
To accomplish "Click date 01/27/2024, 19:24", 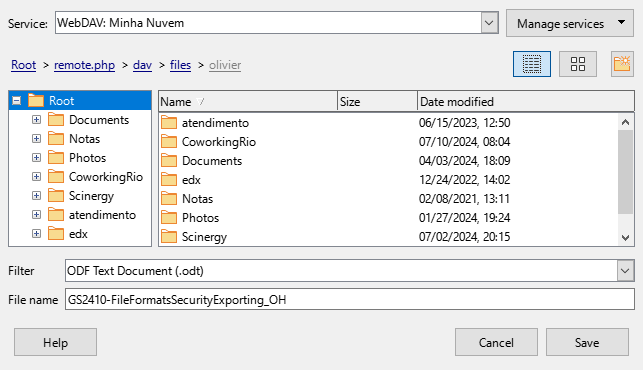I will tap(464, 217).
